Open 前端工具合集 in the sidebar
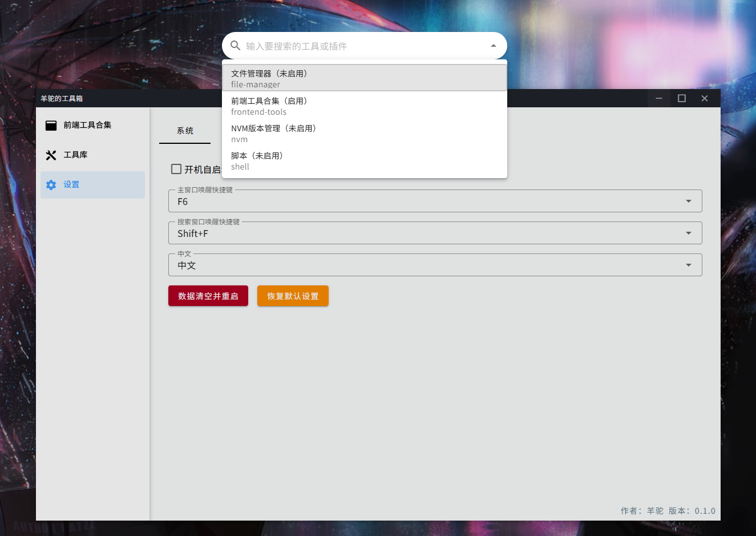Image resolution: width=756 pixels, height=536 pixels. [92, 125]
